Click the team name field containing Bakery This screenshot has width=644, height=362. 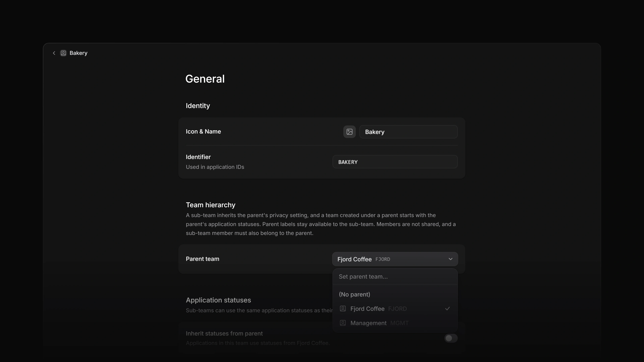[408, 132]
